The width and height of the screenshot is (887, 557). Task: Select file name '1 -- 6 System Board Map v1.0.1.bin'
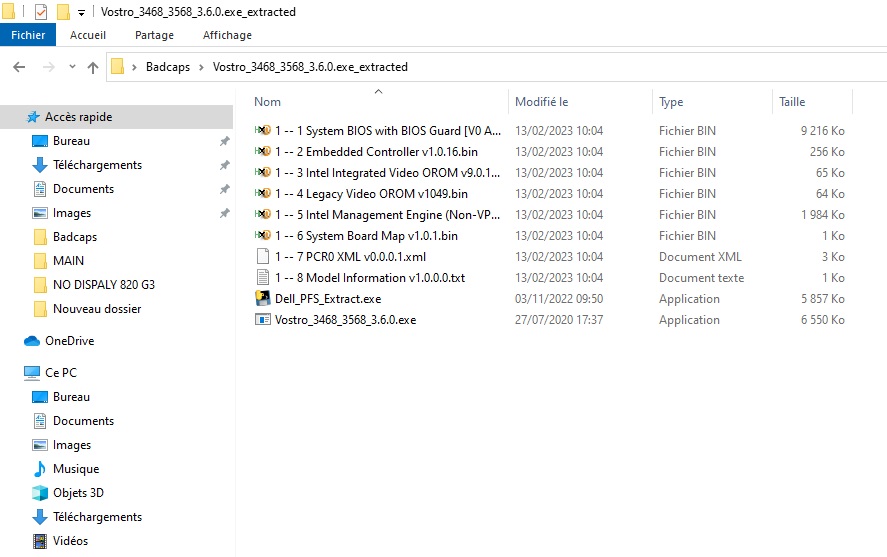367,235
